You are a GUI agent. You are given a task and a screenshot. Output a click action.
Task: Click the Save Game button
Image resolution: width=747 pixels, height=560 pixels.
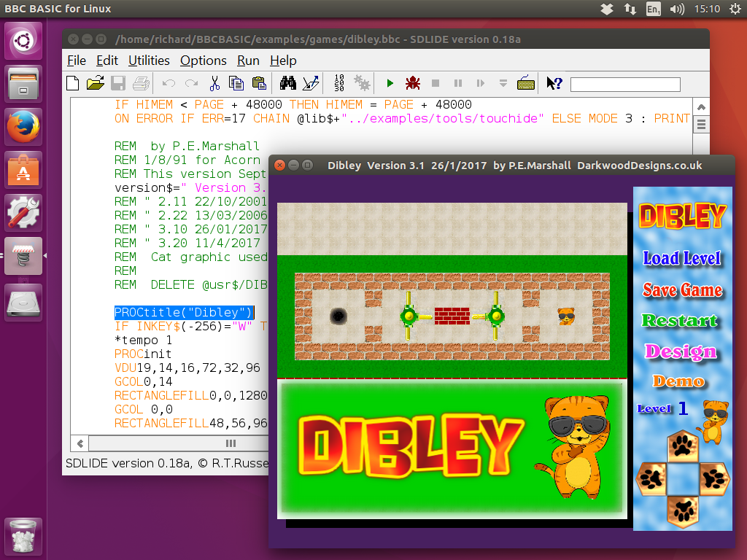click(682, 289)
